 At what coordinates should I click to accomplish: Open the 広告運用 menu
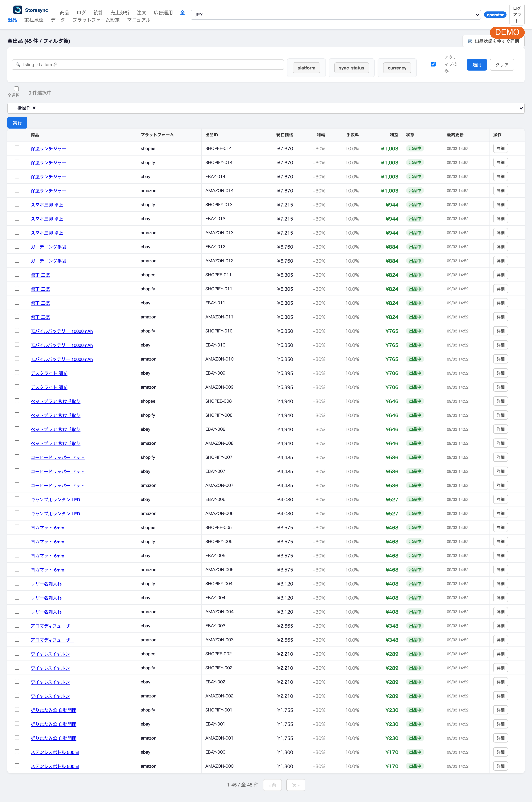(163, 13)
